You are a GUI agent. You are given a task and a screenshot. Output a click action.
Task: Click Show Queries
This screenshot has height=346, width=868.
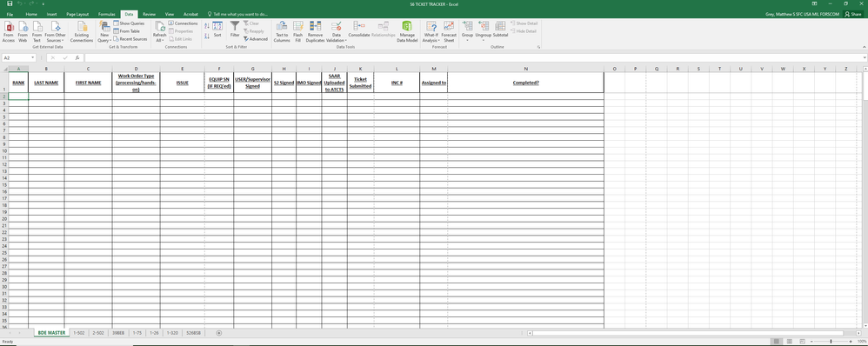click(x=129, y=23)
